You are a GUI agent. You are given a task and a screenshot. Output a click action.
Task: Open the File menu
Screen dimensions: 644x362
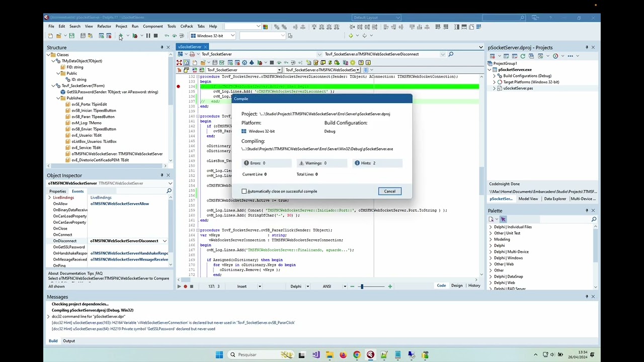pyautogui.click(x=51, y=26)
